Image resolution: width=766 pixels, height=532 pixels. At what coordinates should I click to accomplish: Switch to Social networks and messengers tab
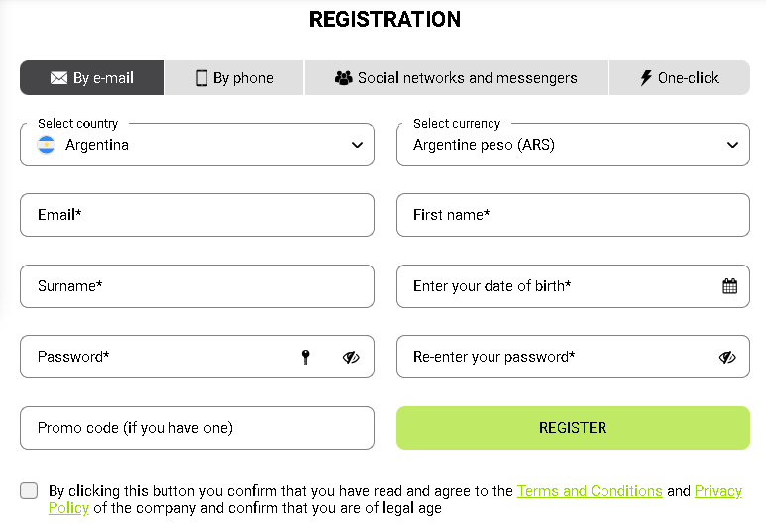click(456, 78)
